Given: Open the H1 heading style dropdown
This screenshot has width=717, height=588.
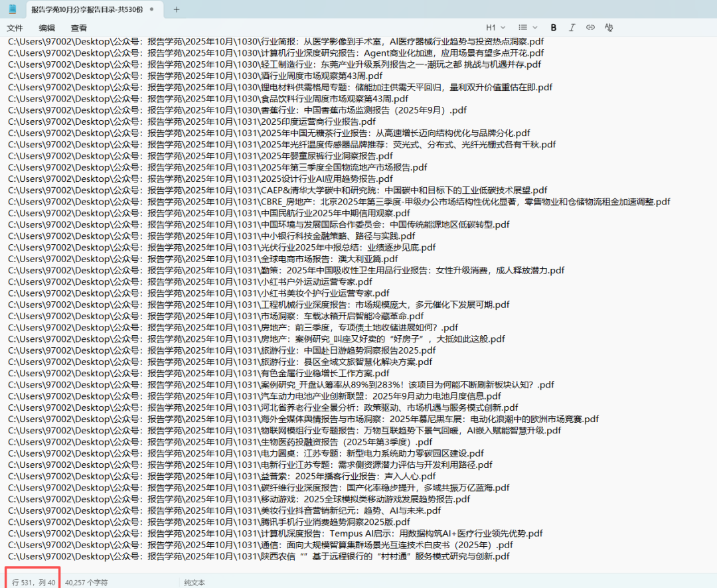Looking at the screenshot, I should pyautogui.click(x=495, y=27).
